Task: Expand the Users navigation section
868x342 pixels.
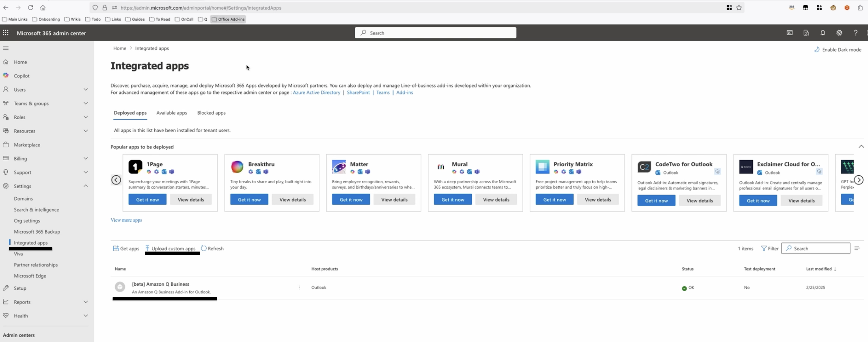Action: coord(86,89)
